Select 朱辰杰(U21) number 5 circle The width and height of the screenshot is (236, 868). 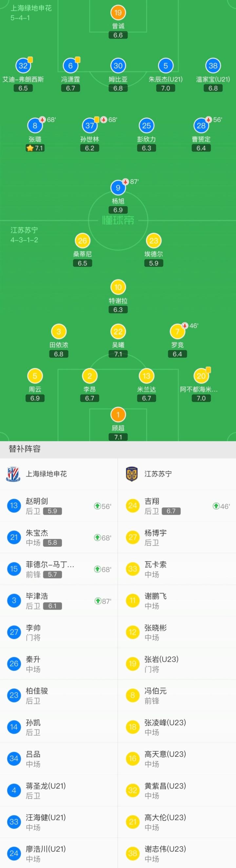[165, 66]
